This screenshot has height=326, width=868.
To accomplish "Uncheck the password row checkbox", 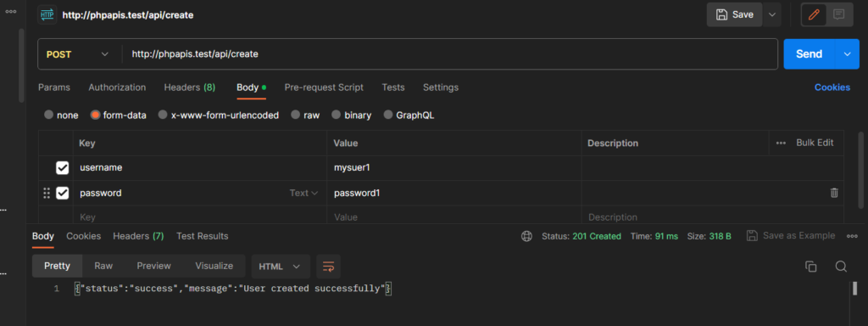I will 63,193.
